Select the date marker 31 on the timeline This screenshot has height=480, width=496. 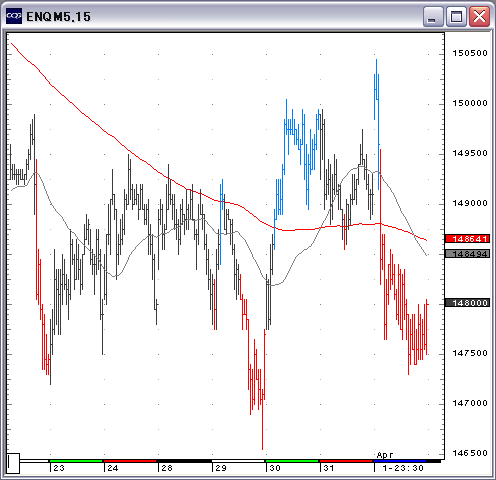click(329, 468)
